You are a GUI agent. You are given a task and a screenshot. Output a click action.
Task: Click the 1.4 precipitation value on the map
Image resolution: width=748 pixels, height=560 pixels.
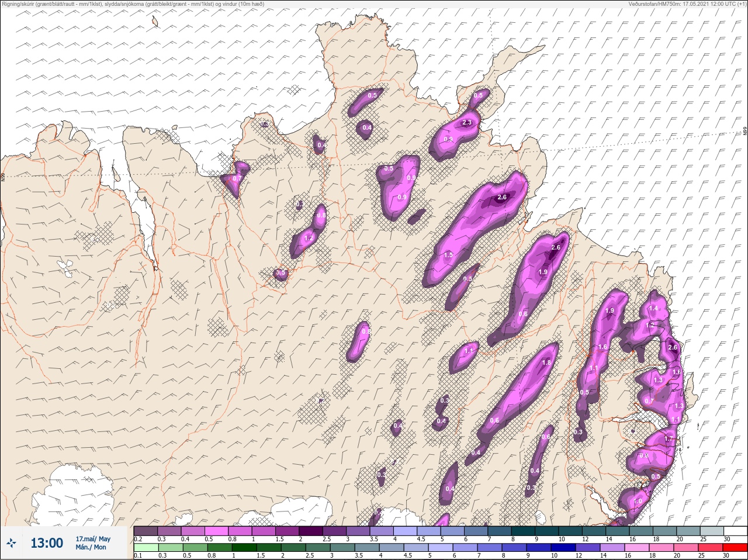point(653,309)
